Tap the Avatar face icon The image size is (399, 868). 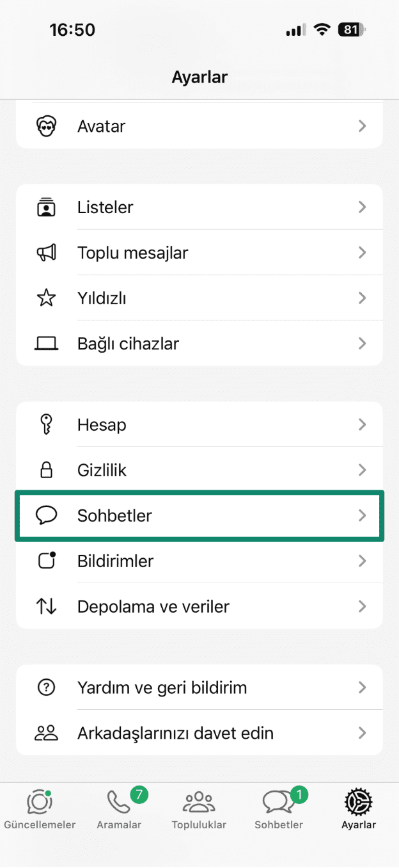point(46,126)
